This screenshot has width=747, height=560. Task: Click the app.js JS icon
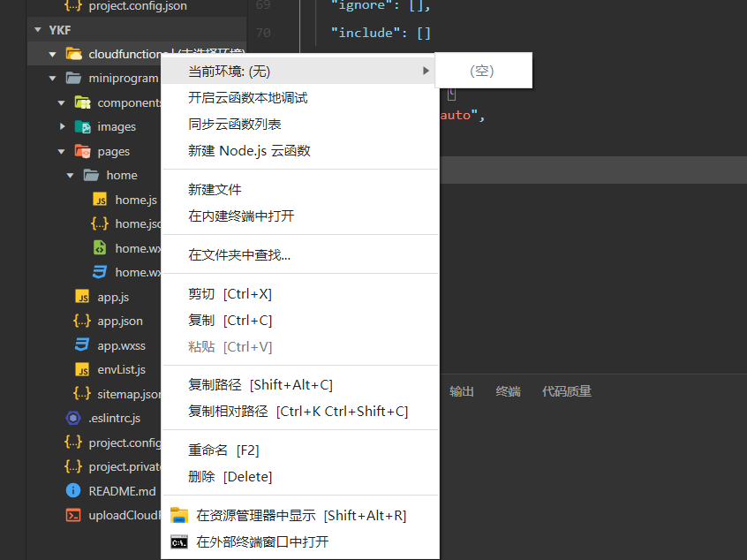tap(82, 297)
